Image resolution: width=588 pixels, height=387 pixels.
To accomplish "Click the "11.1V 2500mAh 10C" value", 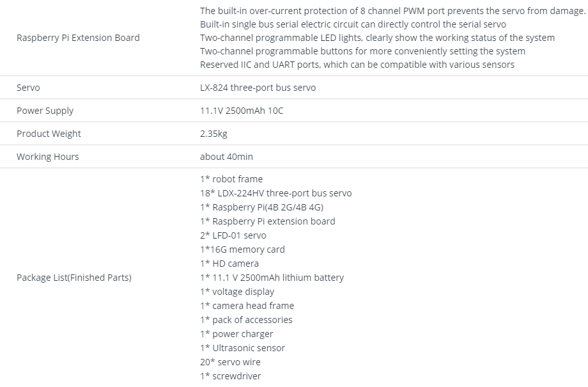I will [242, 111].
